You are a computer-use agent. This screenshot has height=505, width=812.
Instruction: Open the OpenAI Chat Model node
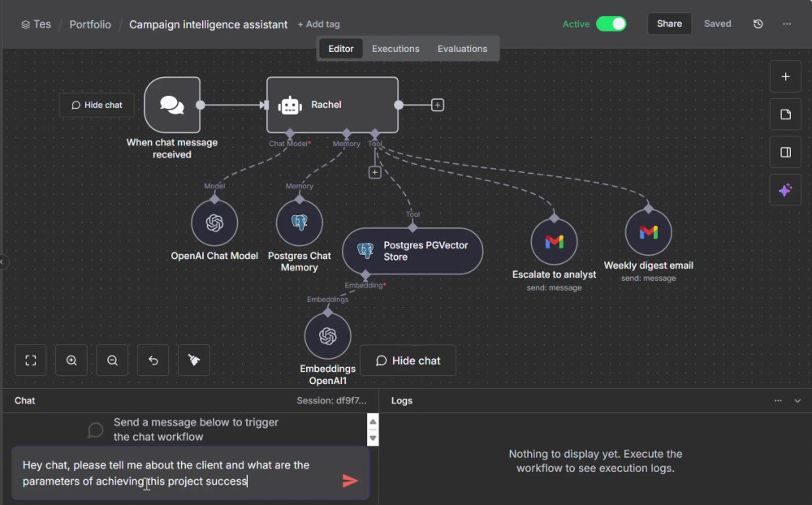[214, 222]
